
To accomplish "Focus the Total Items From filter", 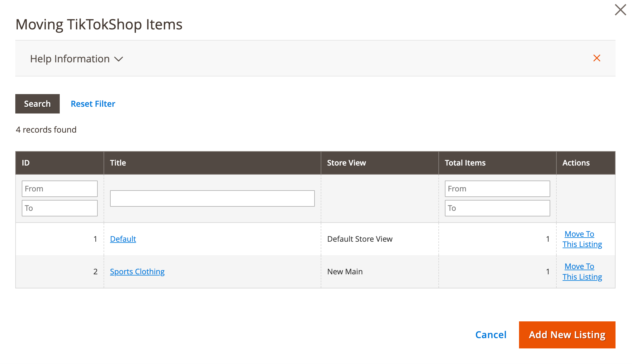I will click(497, 188).
